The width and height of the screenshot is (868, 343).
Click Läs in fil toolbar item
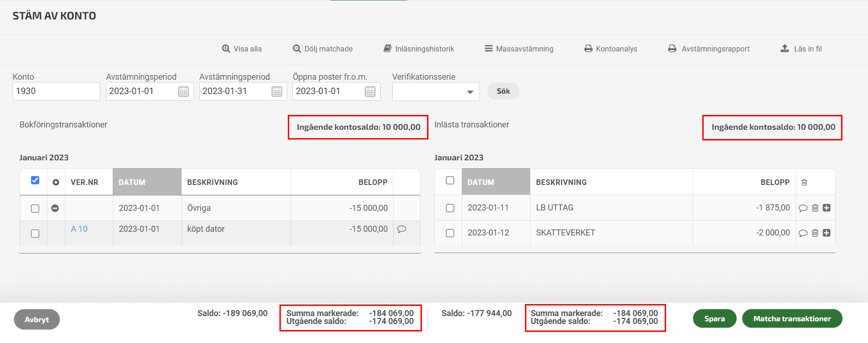801,49
